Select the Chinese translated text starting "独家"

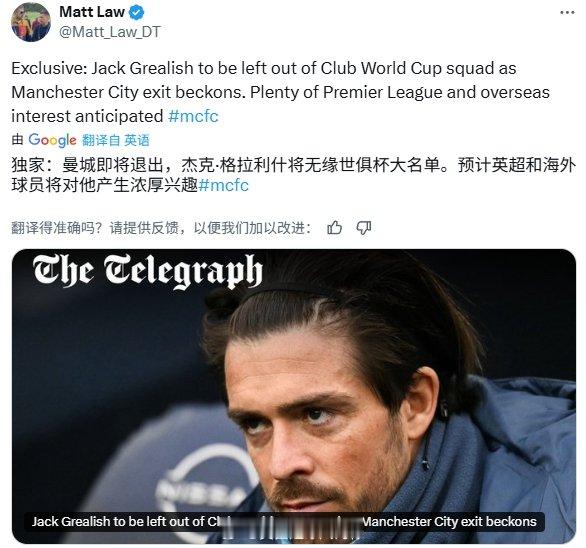click(293, 175)
